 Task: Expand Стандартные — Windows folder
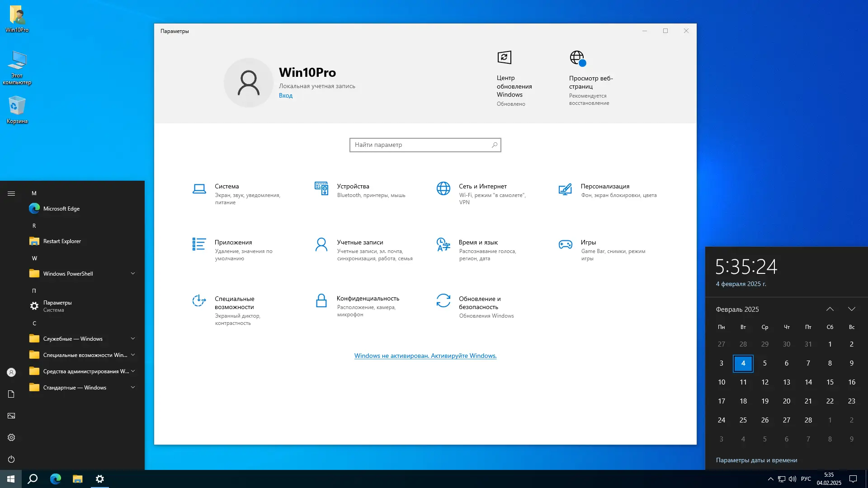[132, 387]
